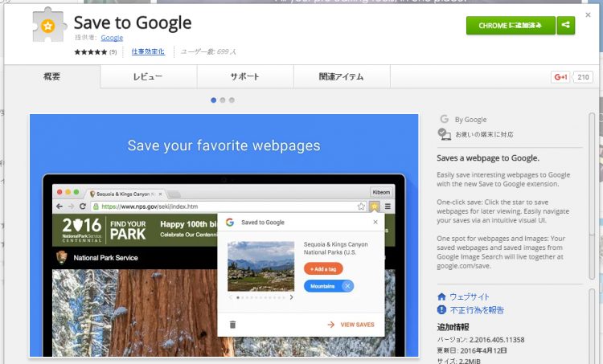
Task: Open the サポート tab
Action: tap(245, 76)
